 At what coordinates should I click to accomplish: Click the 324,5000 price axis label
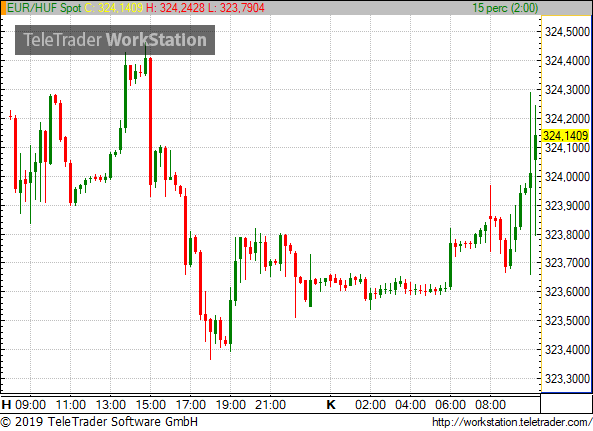tap(567, 32)
